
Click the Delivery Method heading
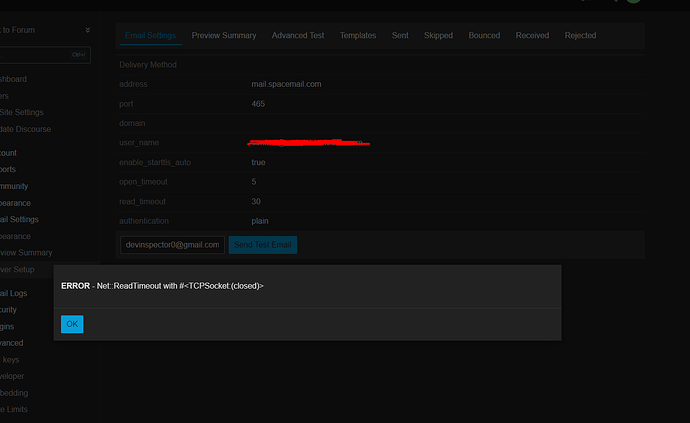click(x=148, y=65)
